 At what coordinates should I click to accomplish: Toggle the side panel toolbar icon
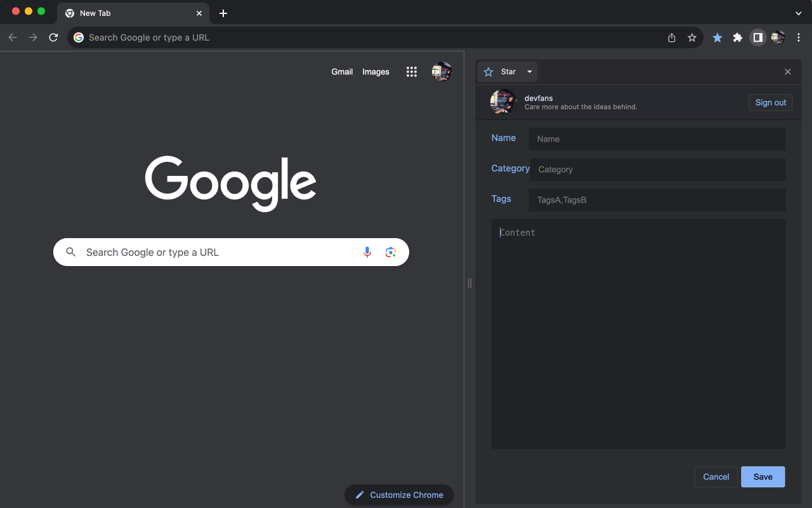758,37
